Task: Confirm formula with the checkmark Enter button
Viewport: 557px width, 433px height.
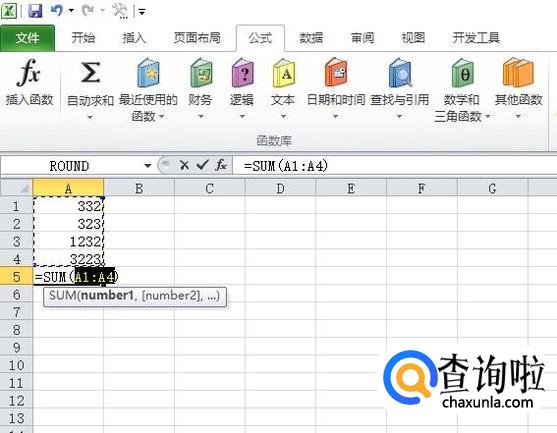Action: tap(202, 165)
